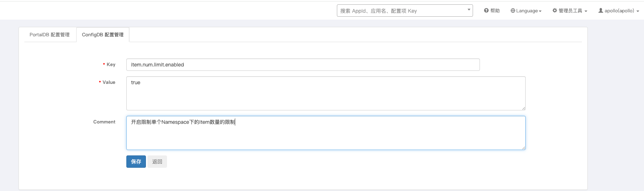Save the config with the 保存 button
The image size is (644, 191).
(x=136, y=162)
